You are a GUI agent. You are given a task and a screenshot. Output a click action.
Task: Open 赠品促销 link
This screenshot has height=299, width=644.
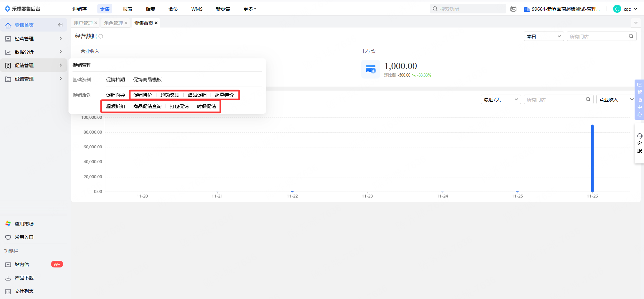click(197, 95)
